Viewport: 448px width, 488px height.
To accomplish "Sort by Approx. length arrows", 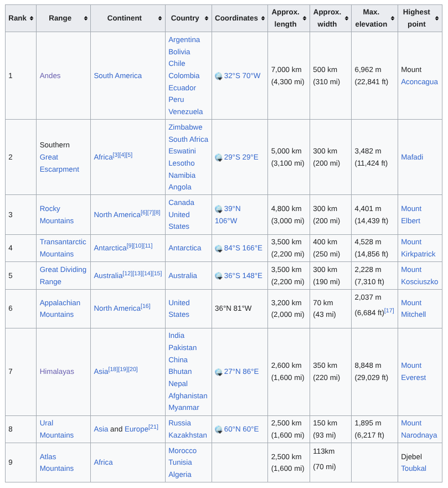I will point(305,18).
